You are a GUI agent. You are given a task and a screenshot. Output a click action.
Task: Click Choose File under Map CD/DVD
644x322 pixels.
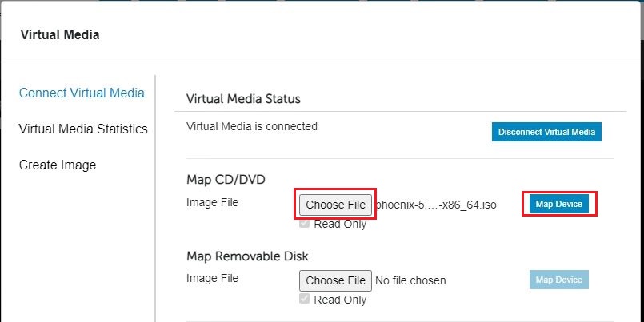pos(336,205)
